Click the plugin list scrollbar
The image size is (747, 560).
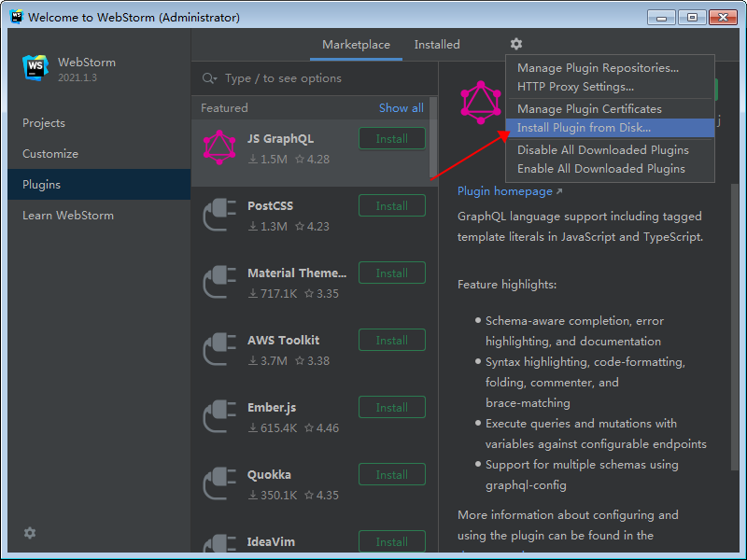point(432,137)
